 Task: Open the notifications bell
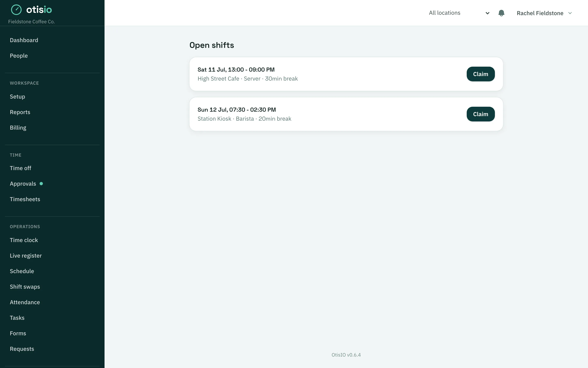click(x=501, y=13)
